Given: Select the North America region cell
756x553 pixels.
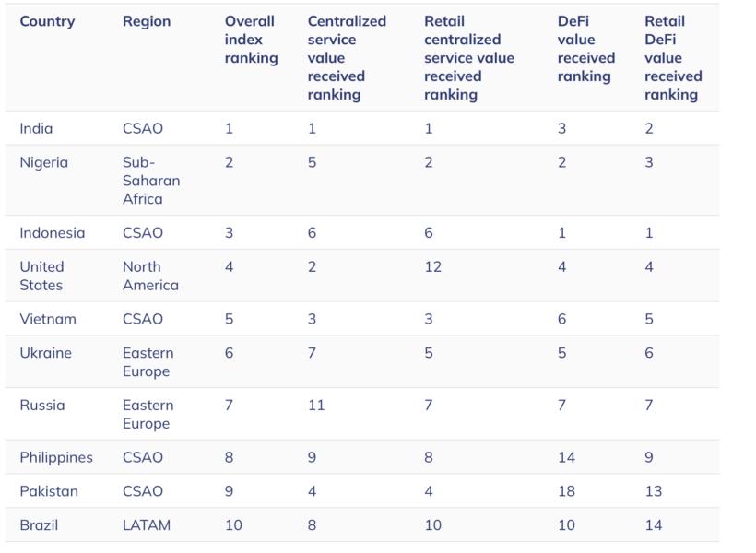Looking at the screenshot, I should (150, 276).
